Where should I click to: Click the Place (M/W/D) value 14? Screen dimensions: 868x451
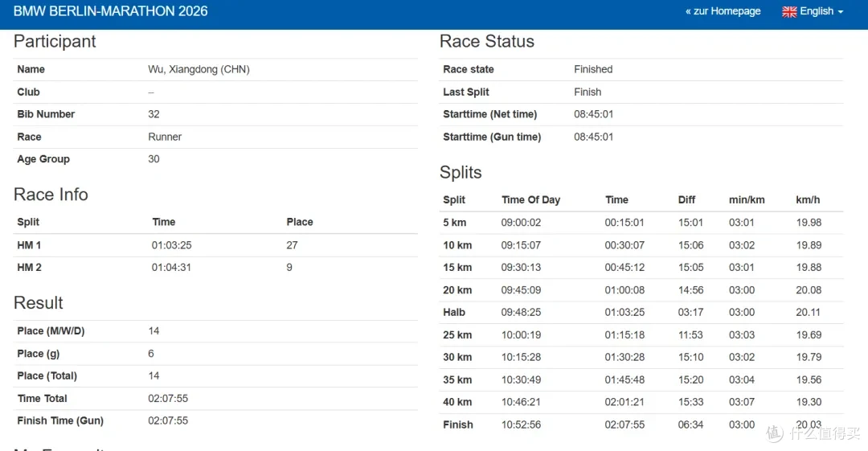tap(154, 330)
